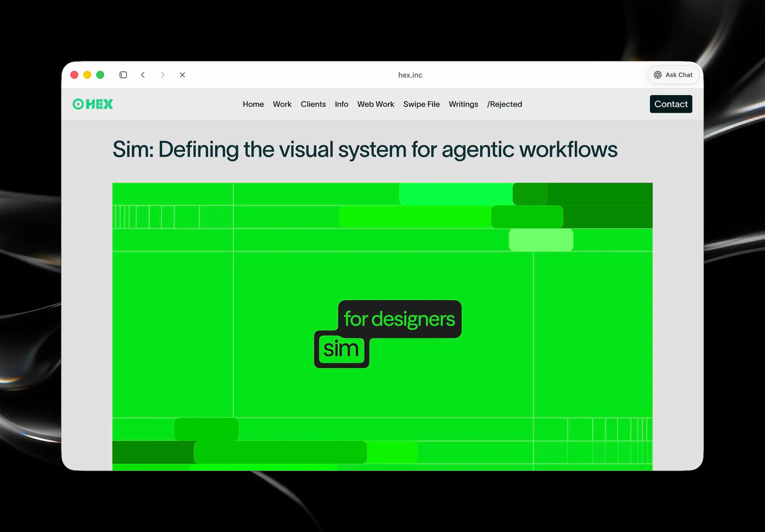The height and width of the screenshot is (532, 765).
Task: Click the Contact button
Action: coord(671,104)
